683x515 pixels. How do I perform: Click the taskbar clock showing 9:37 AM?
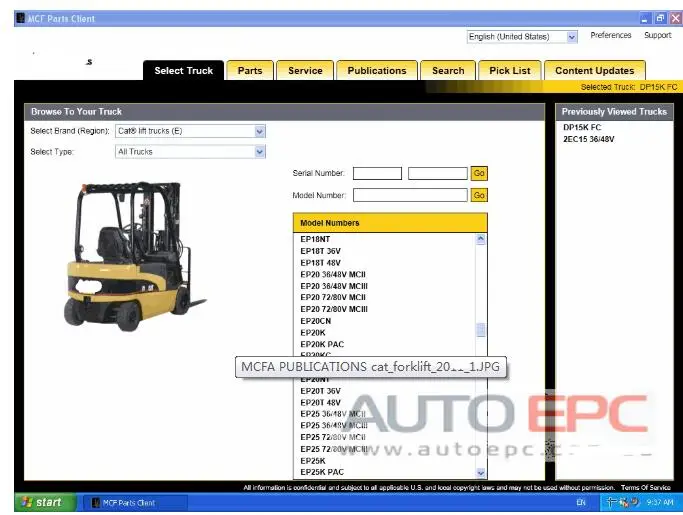tap(660, 503)
